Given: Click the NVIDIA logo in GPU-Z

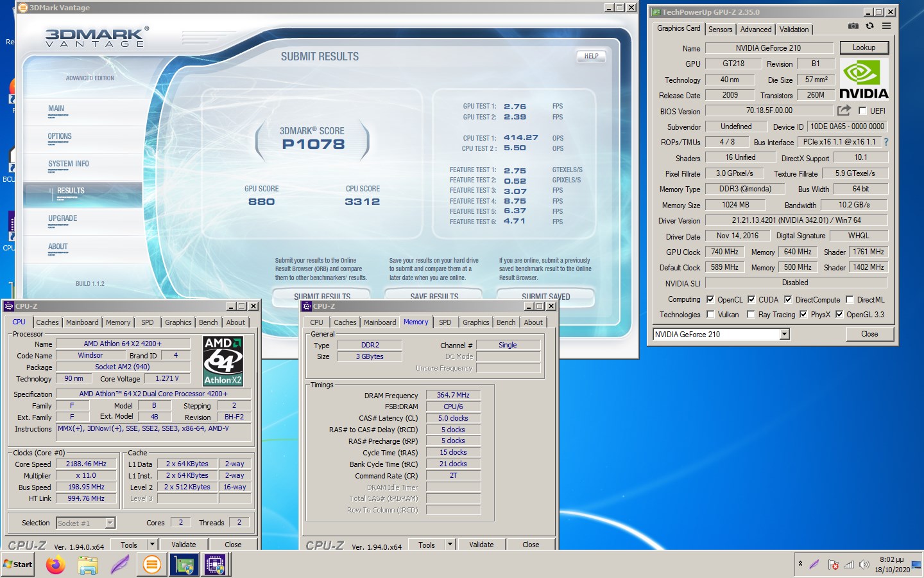Looking at the screenshot, I should (x=864, y=80).
